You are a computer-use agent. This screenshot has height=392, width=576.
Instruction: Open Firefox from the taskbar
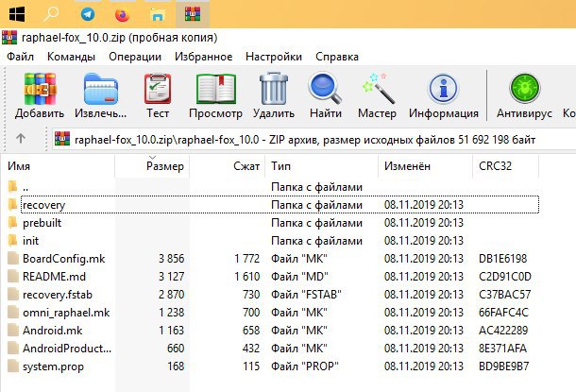point(123,15)
